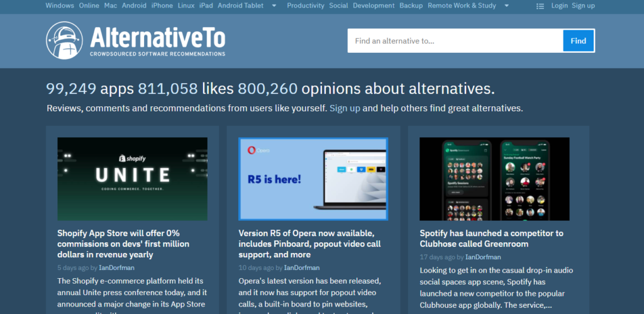Click the '99,249 apps' statistic text
This screenshot has width=644, height=314.
point(89,89)
